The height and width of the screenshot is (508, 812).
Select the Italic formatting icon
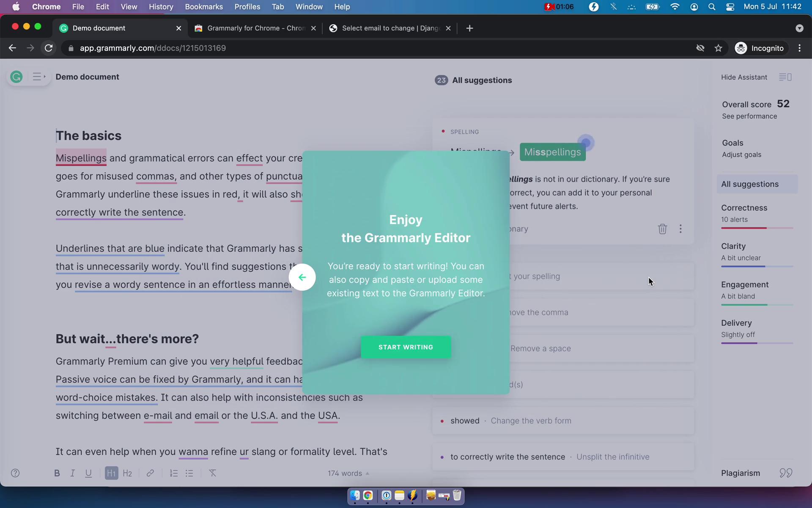pos(72,473)
